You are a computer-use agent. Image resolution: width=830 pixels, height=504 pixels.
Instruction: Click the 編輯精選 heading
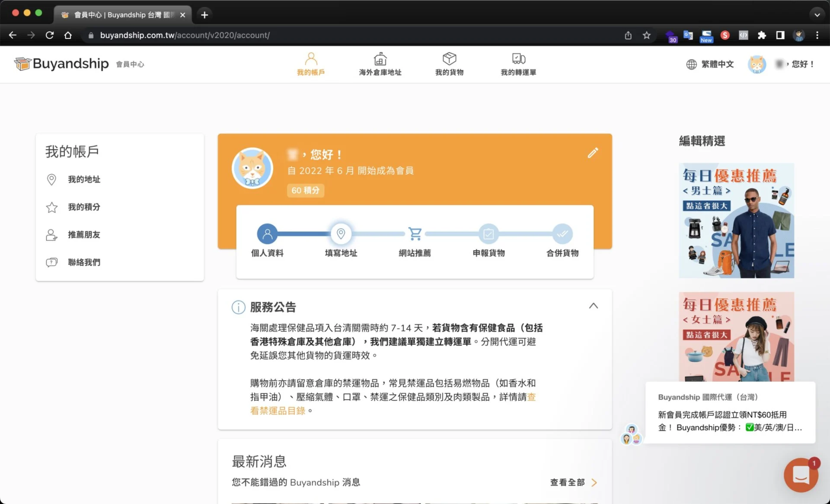[702, 141]
